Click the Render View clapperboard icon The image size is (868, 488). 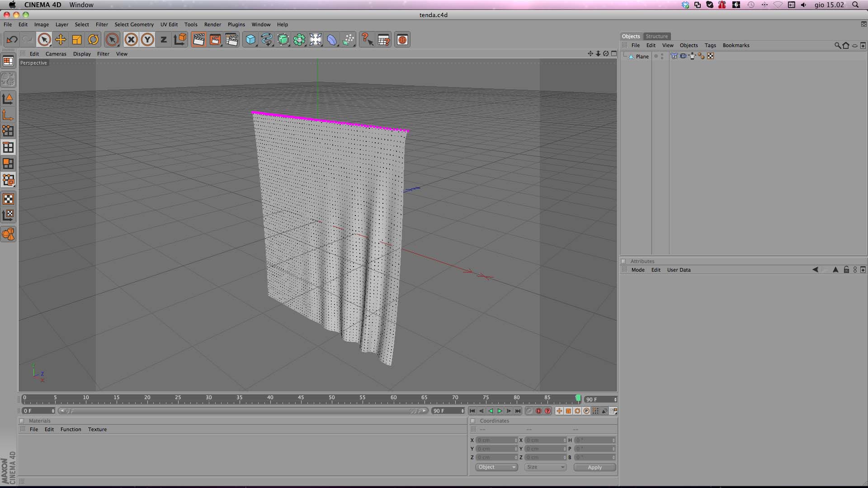pos(198,40)
